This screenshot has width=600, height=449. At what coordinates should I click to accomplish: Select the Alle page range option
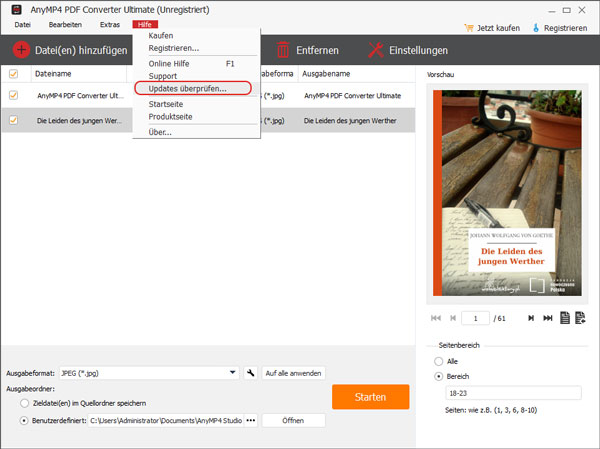tap(439, 361)
